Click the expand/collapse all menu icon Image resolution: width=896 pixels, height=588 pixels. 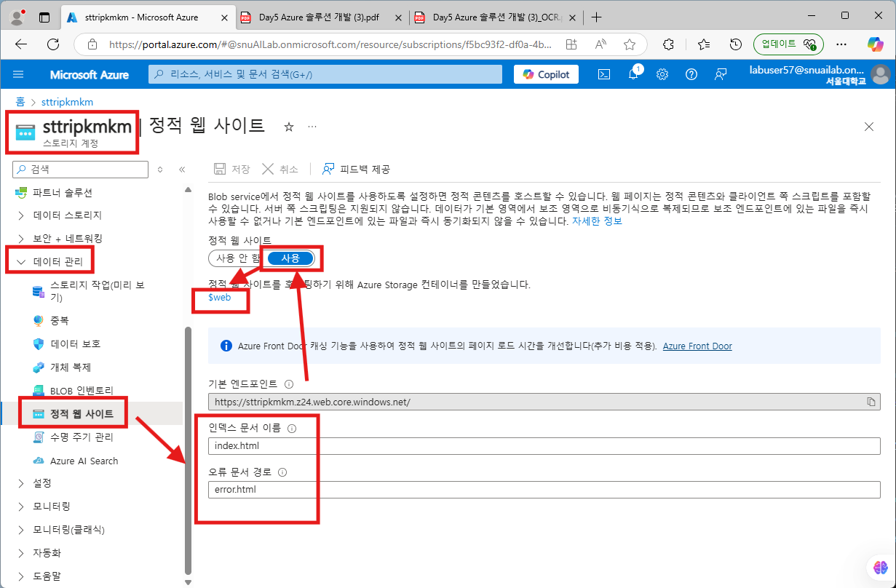click(x=160, y=169)
